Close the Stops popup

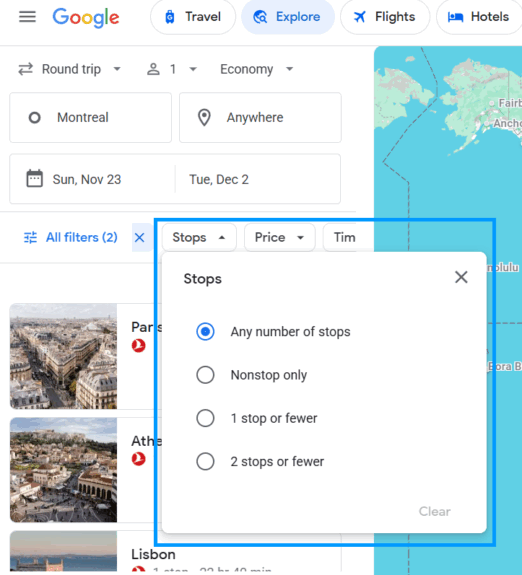pyautogui.click(x=461, y=277)
